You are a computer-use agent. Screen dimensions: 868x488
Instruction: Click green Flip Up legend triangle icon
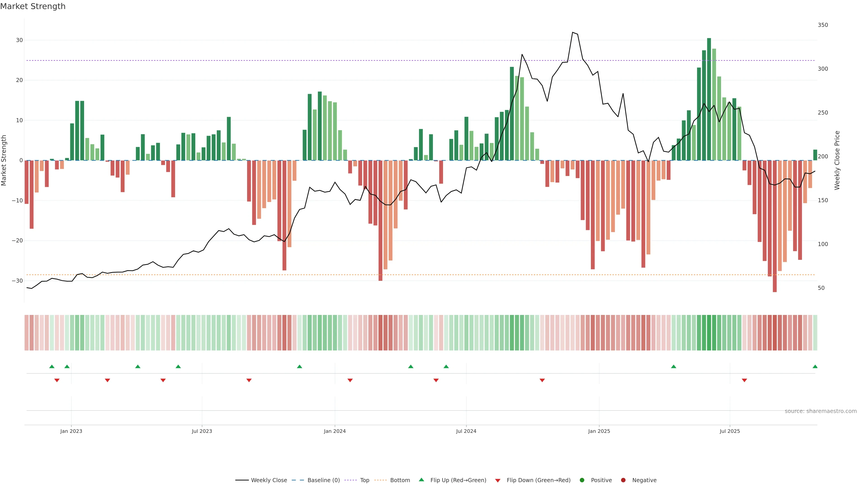pos(421,480)
